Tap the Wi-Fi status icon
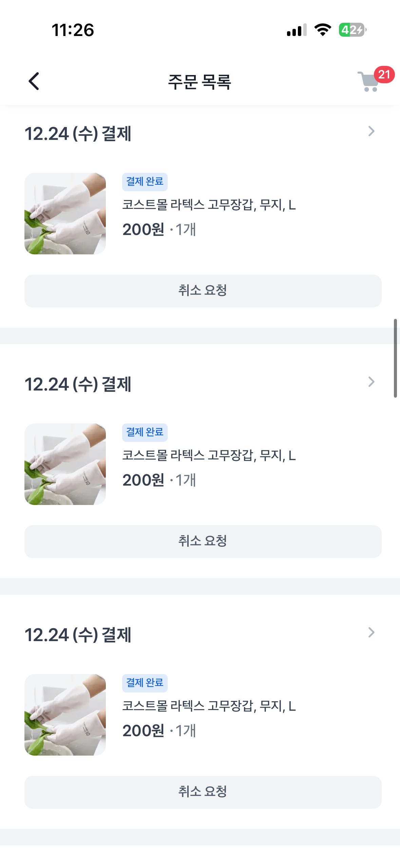This screenshot has height=868, width=400. coord(323,30)
